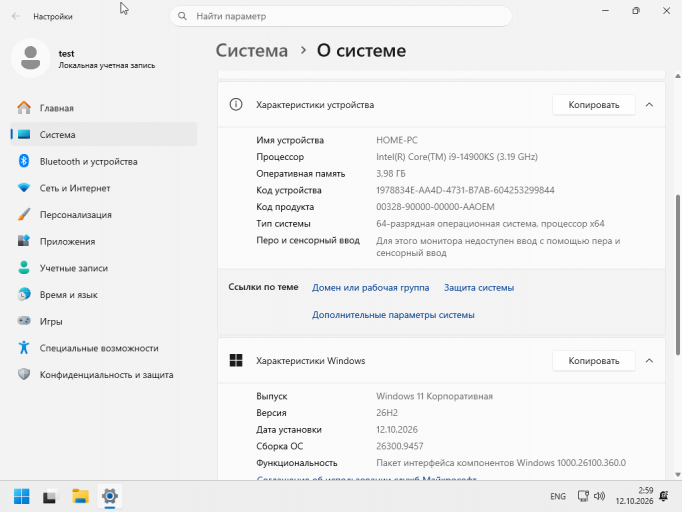Open Task View from the taskbar
The height and width of the screenshot is (512, 682).
[50, 496]
